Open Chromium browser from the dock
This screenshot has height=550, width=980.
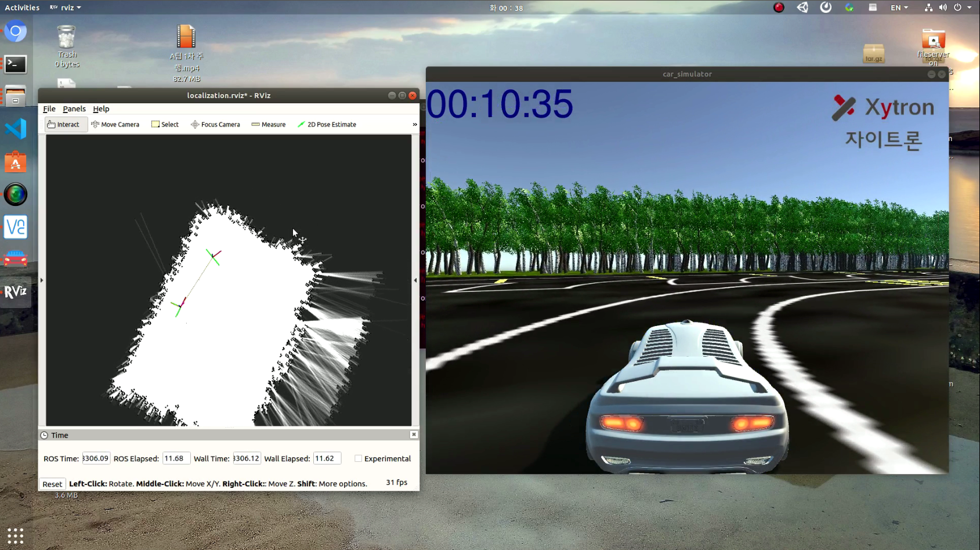(x=16, y=31)
